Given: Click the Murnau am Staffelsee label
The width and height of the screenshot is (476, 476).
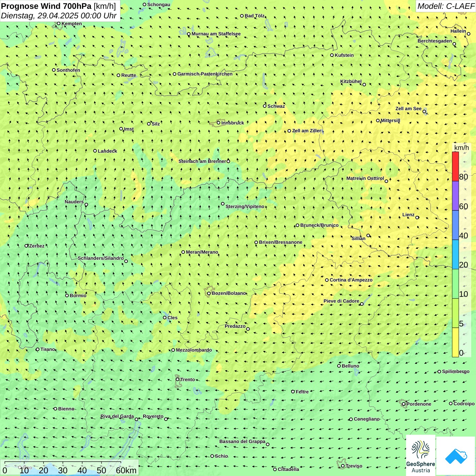Looking at the screenshot, I should [216, 34].
